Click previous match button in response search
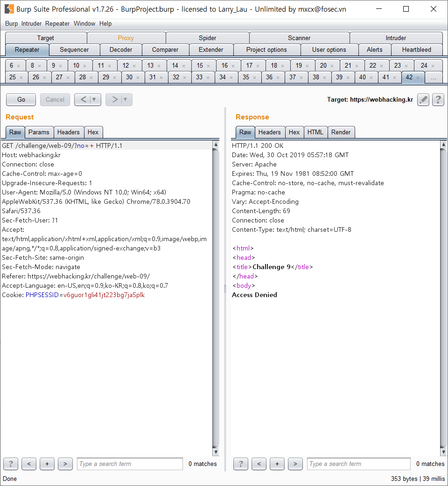 [259, 464]
